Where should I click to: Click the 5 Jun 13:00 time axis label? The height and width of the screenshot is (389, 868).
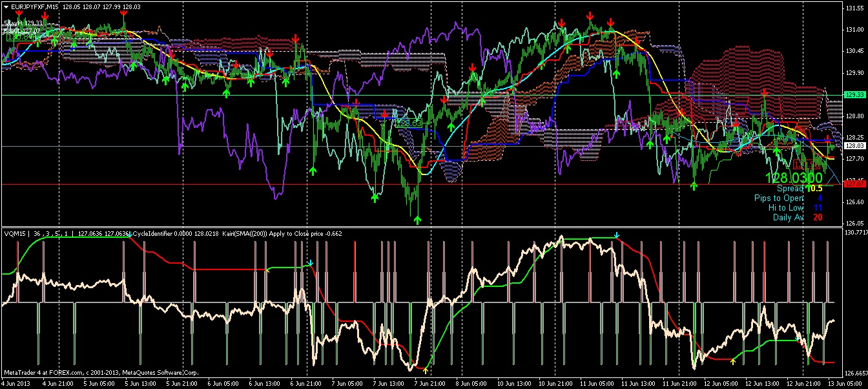141,383
